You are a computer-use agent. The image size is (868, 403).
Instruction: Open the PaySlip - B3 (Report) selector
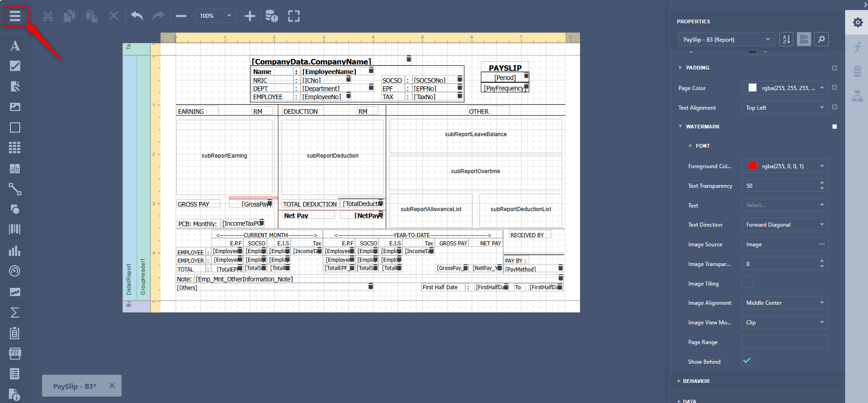coord(726,39)
